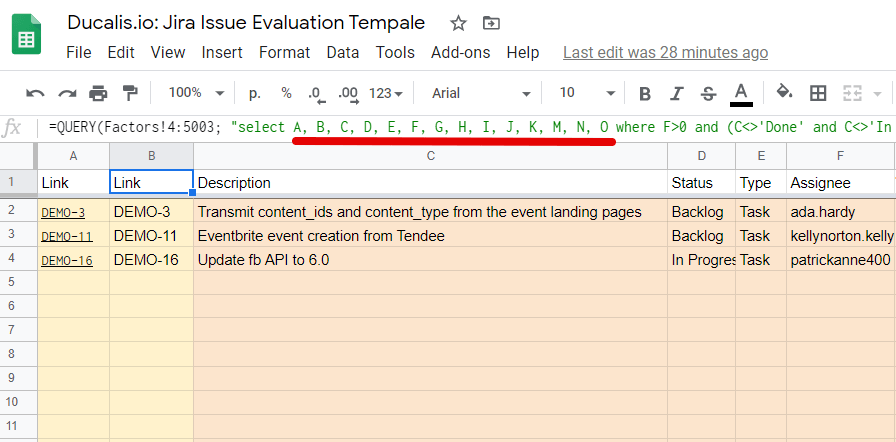The width and height of the screenshot is (896, 442).
Task: Toggle Bold formatting
Action: pos(645,94)
